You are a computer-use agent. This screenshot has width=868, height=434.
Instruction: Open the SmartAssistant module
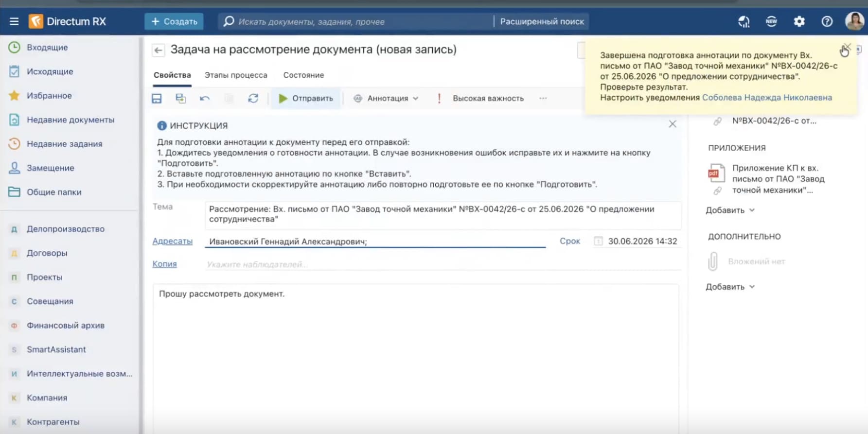coord(56,349)
